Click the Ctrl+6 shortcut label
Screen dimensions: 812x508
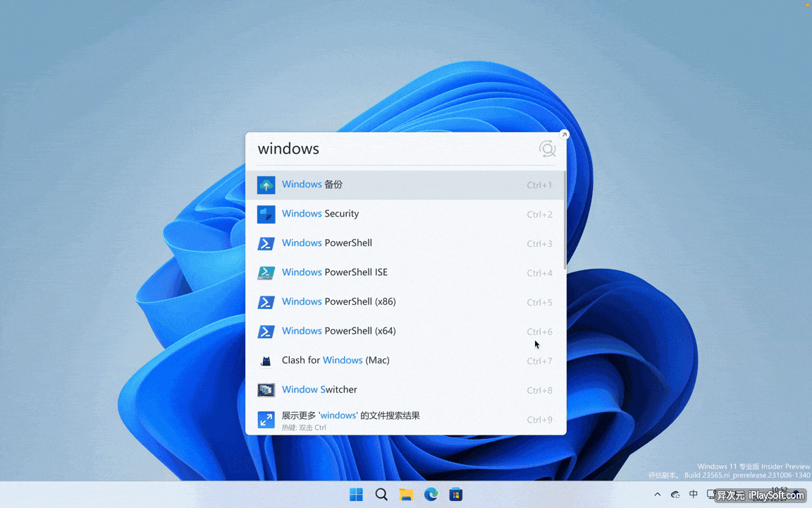click(x=540, y=332)
